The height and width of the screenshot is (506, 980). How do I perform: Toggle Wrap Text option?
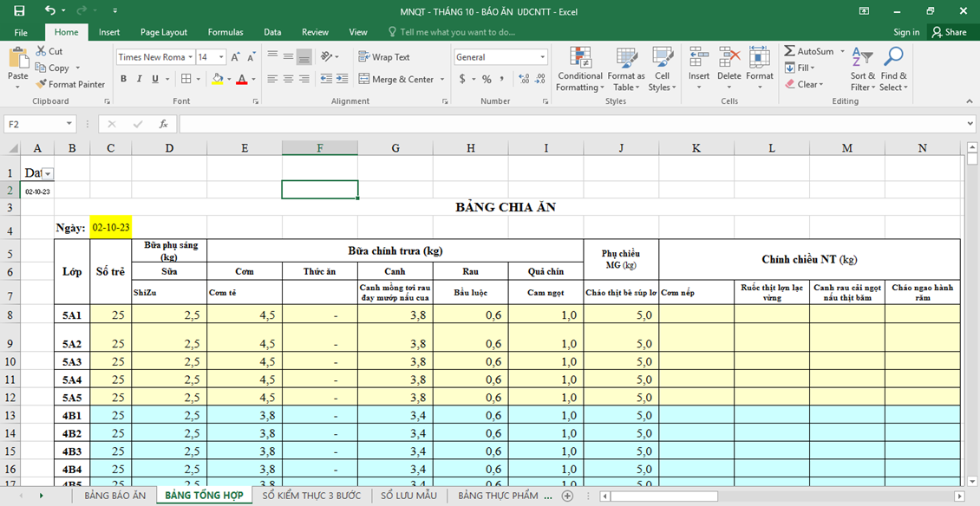tap(384, 57)
